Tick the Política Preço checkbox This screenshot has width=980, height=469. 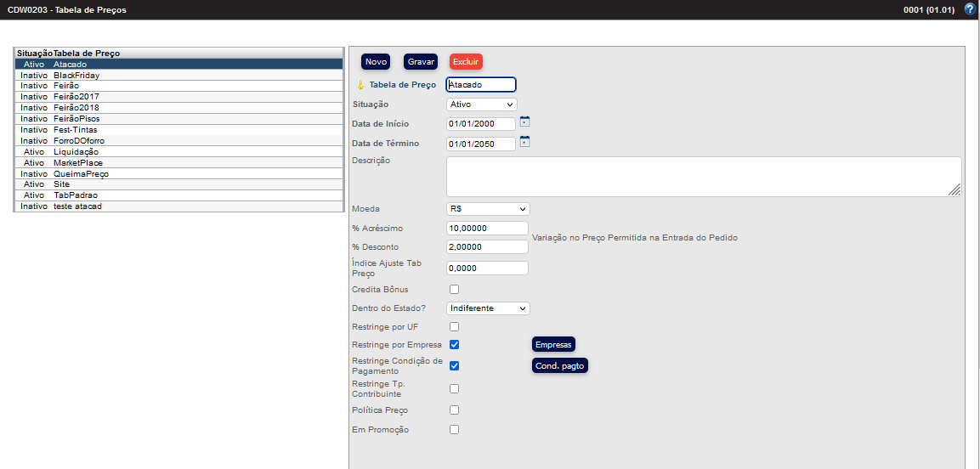click(455, 410)
